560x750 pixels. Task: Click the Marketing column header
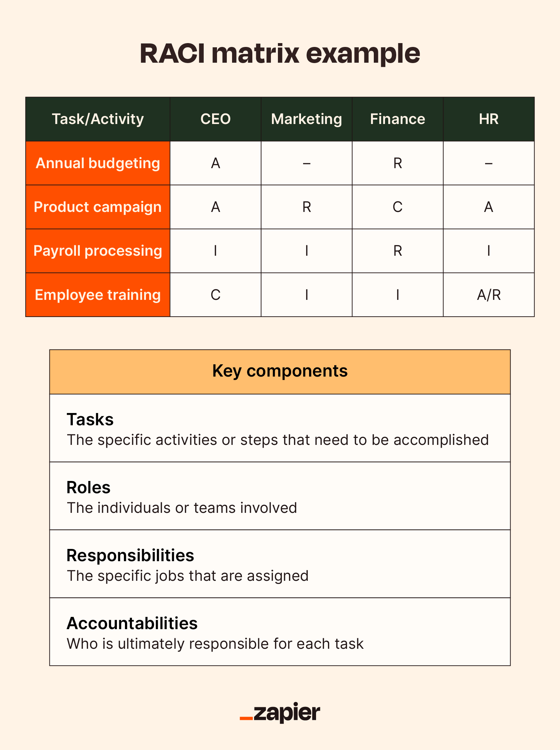(x=306, y=119)
